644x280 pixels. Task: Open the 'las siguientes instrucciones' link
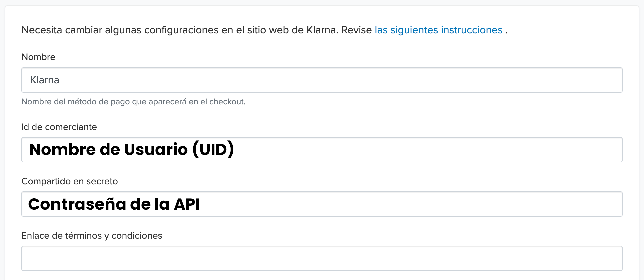438,30
